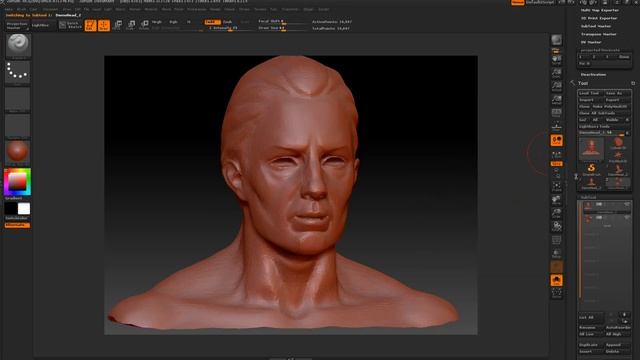Click the Zoom canvas icon

click(557, 73)
